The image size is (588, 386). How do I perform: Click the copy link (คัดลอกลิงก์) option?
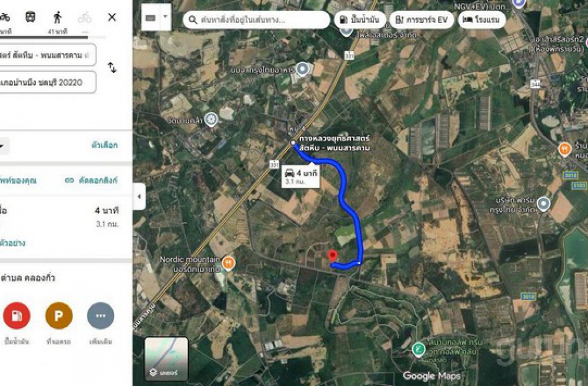(x=91, y=181)
